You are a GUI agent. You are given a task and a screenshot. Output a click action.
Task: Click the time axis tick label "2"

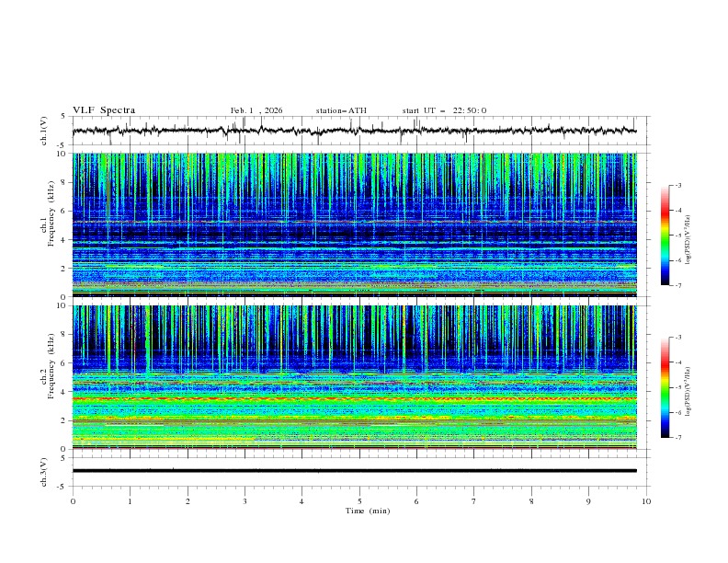(x=188, y=501)
